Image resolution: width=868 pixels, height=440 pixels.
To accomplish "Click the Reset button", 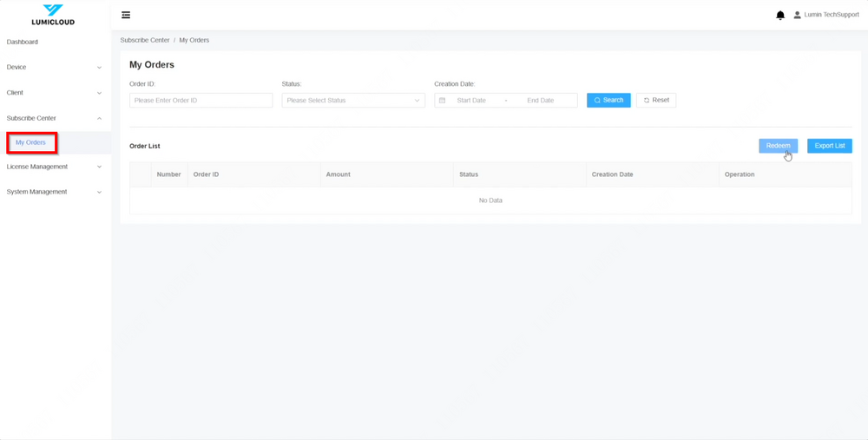I will pyautogui.click(x=656, y=101).
